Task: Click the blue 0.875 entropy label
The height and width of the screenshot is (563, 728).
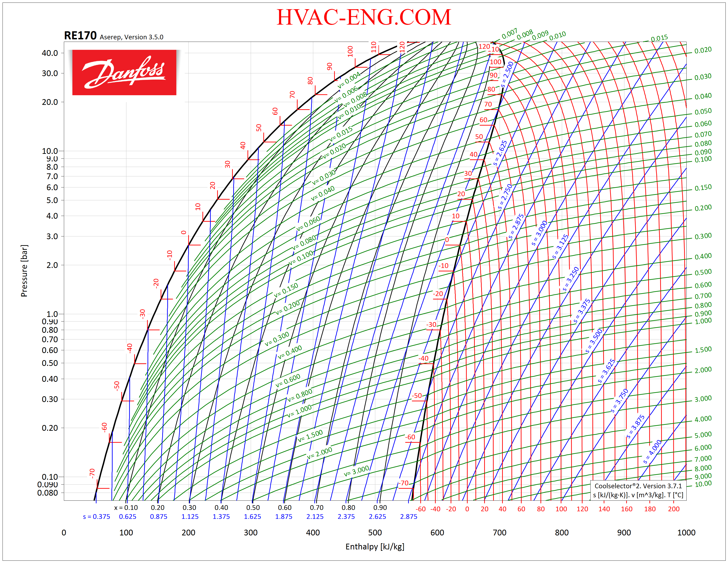Action: [159, 517]
